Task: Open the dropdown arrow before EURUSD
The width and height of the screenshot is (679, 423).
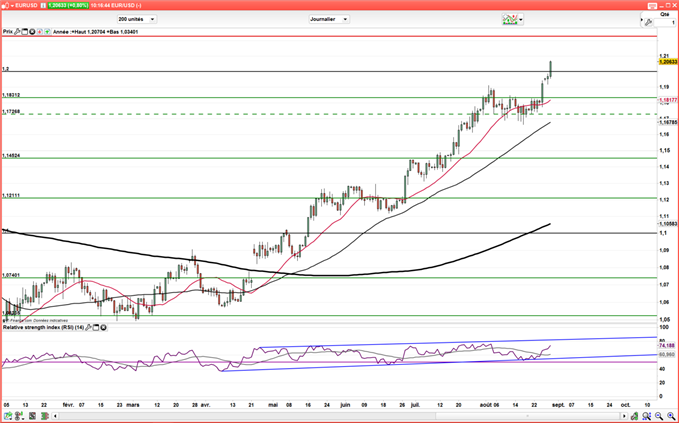Action: click(x=12, y=6)
